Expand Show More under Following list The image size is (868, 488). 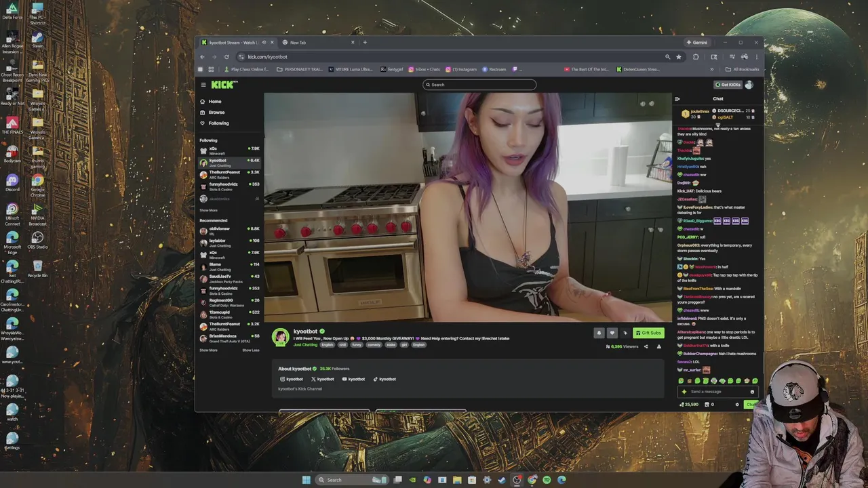click(x=208, y=210)
